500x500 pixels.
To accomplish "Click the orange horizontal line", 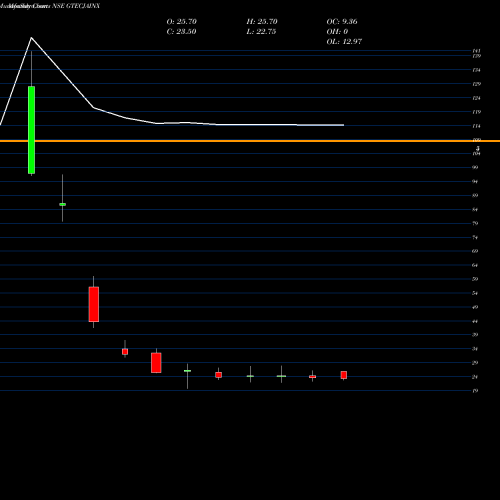I will (250, 141).
